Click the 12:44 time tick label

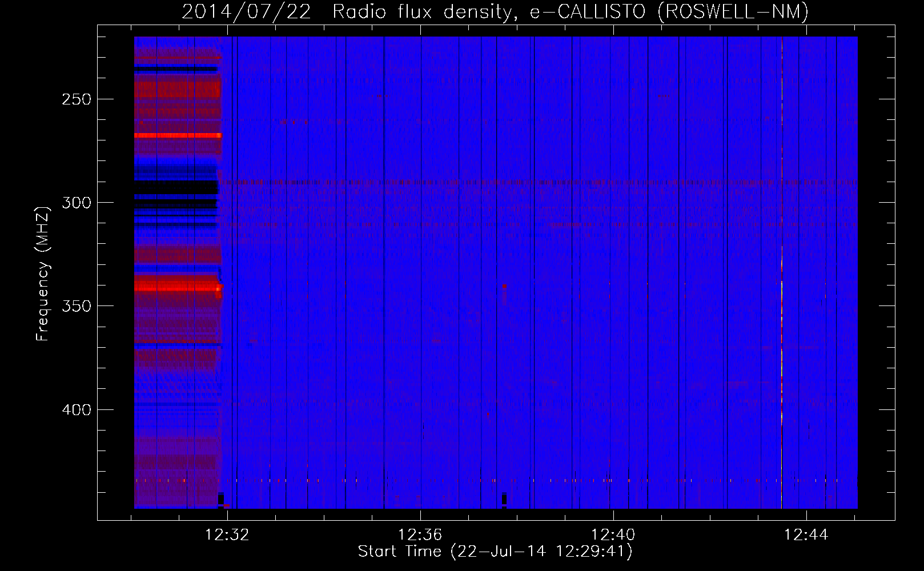[x=806, y=535]
